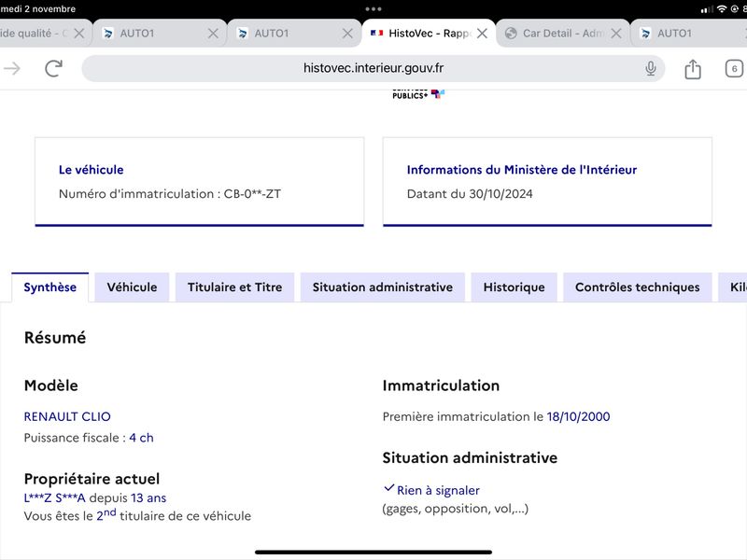This screenshot has width=747, height=560.
Task: Select the 18/10/2000 registration date
Action: tap(578, 416)
